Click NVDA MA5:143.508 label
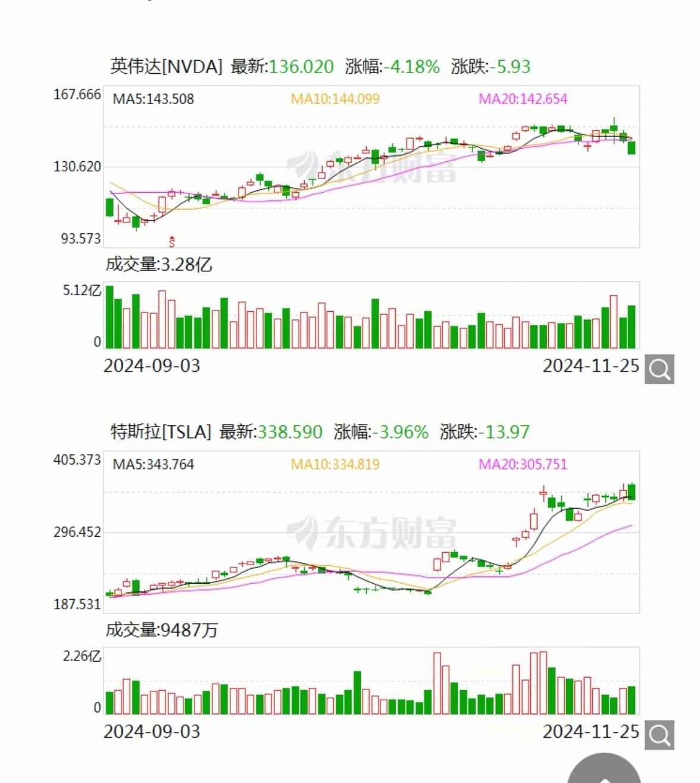 click(154, 99)
